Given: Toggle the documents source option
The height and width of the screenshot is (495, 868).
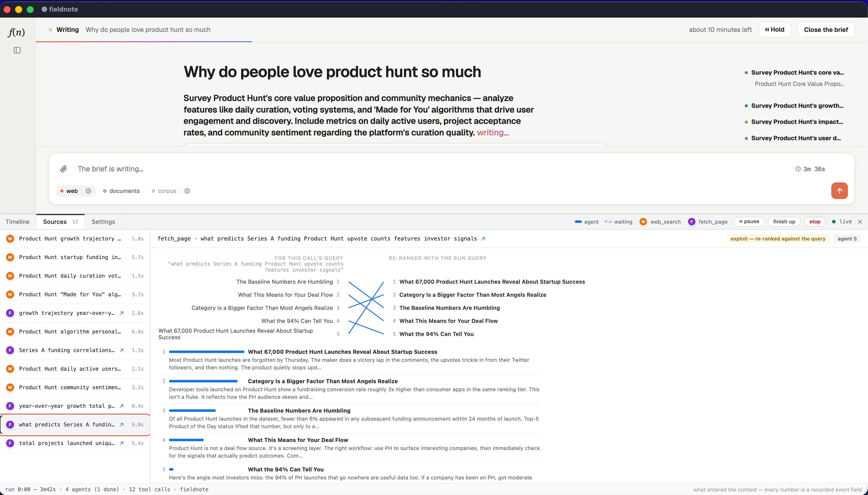Looking at the screenshot, I should coord(121,191).
